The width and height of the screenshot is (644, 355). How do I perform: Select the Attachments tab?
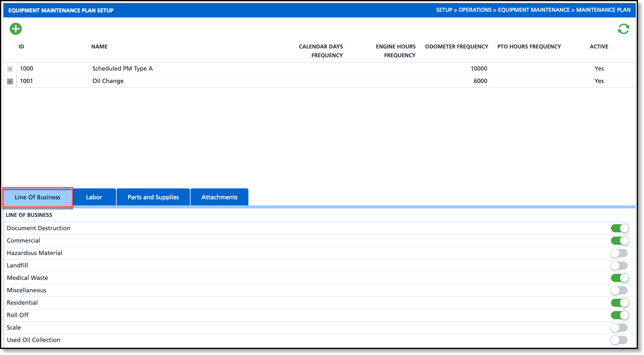point(219,197)
